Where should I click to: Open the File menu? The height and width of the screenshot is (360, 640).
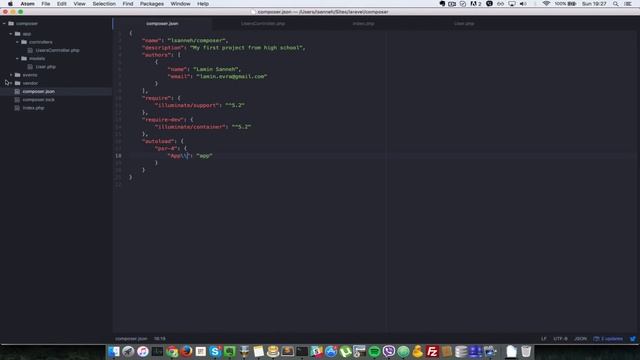[46, 4]
